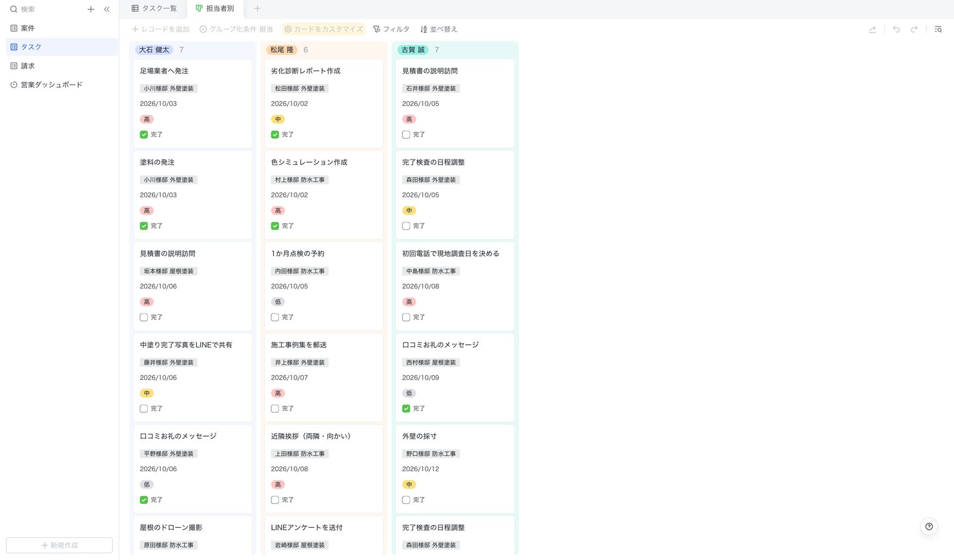Viewport: 954px width, 560px height.
Task: Open カードをカスタマイズ settings
Action: (x=324, y=29)
